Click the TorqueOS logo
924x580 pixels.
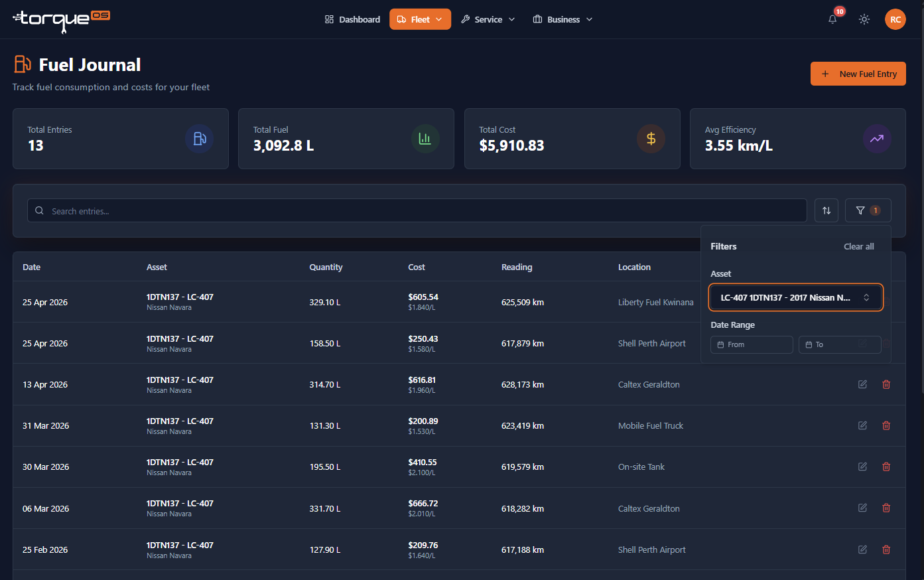(61, 20)
